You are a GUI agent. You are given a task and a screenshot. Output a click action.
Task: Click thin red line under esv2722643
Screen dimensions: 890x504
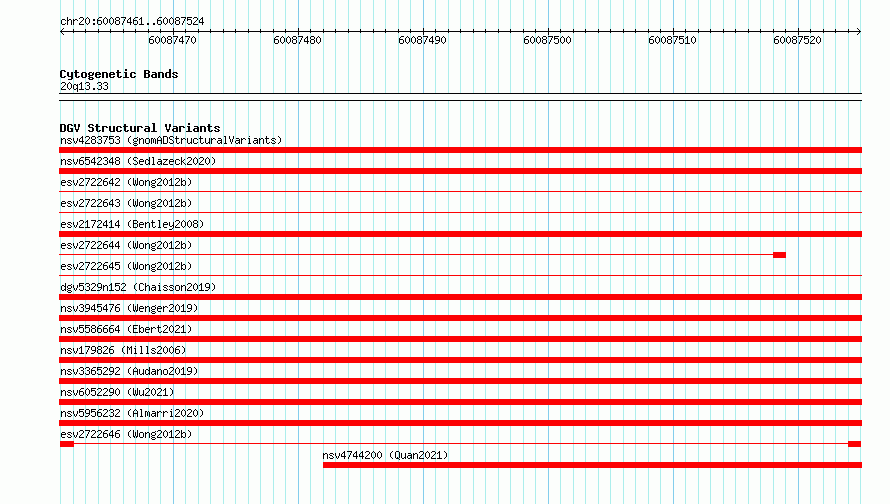pyautogui.click(x=460, y=213)
